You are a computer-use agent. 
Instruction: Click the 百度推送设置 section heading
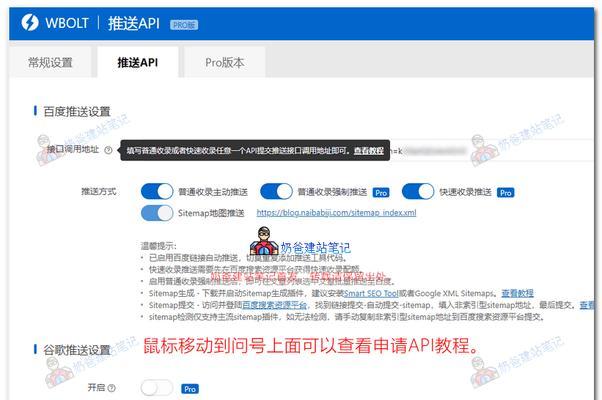tap(77, 112)
